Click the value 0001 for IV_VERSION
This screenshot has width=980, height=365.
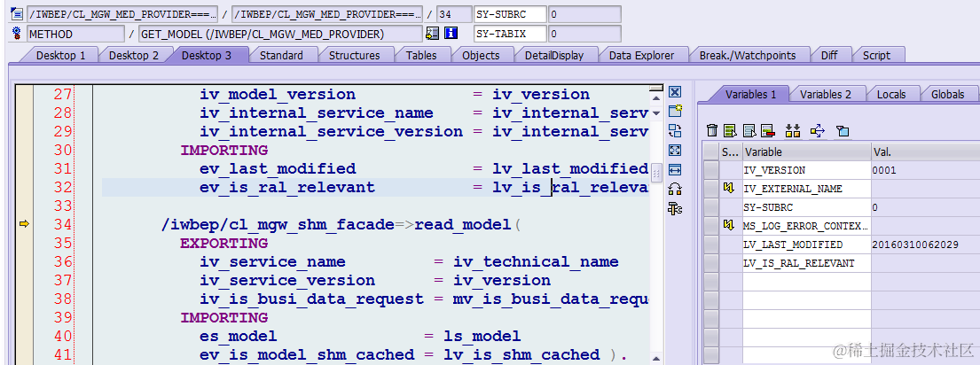coord(884,170)
